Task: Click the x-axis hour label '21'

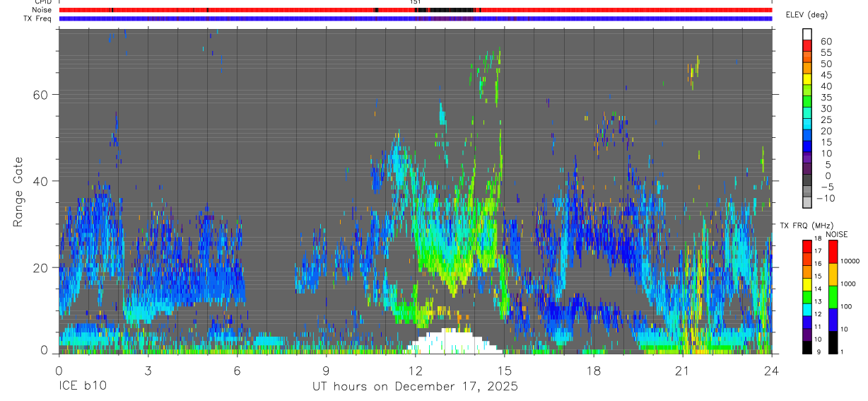Action: click(x=682, y=371)
